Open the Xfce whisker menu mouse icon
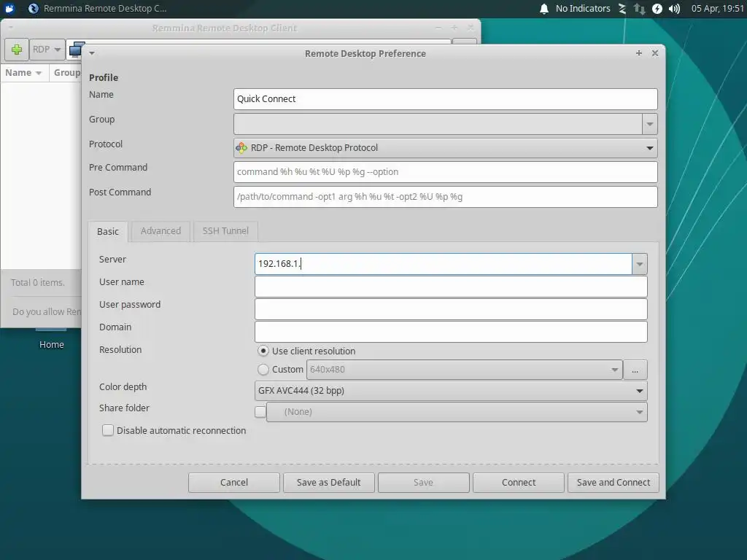 pyautogui.click(x=9, y=8)
